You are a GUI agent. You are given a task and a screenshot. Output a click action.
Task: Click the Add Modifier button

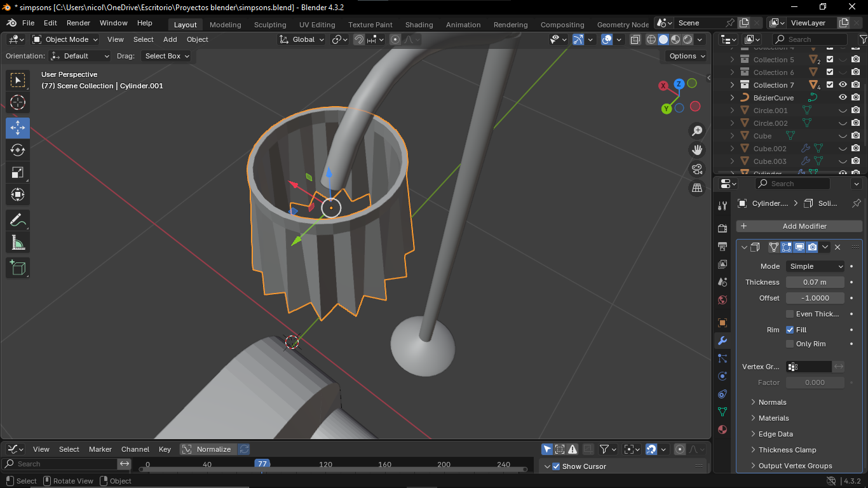click(799, 226)
